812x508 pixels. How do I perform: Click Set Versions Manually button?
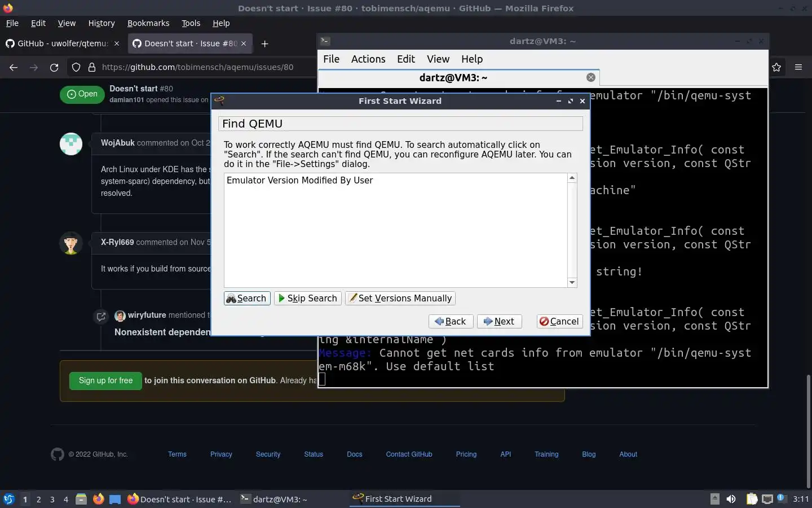[400, 298]
